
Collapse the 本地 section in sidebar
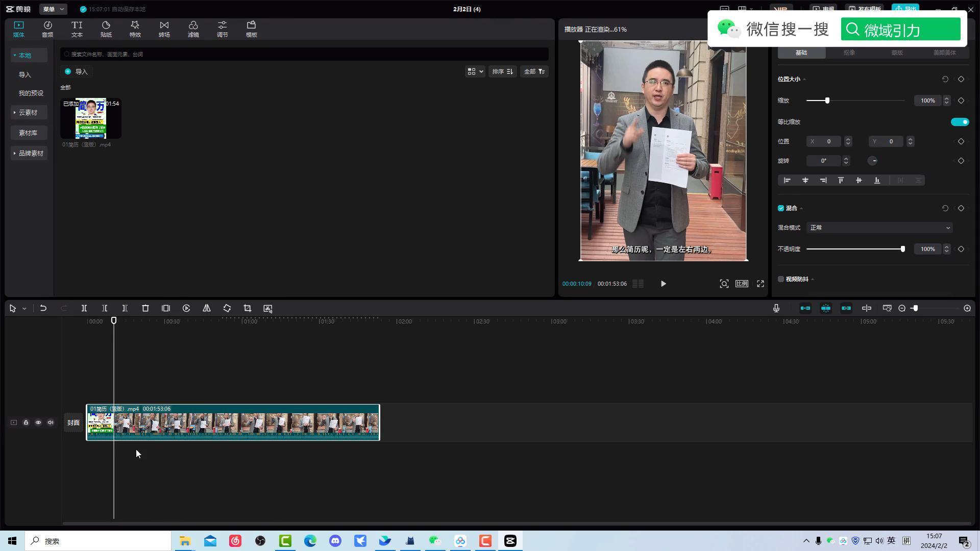click(x=29, y=55)
